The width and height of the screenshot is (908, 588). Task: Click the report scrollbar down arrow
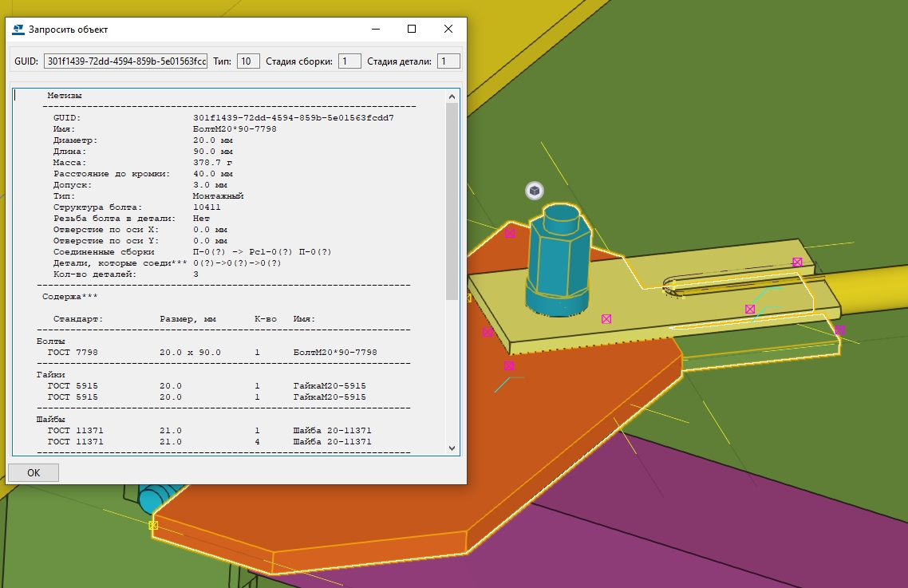(452, 448)
